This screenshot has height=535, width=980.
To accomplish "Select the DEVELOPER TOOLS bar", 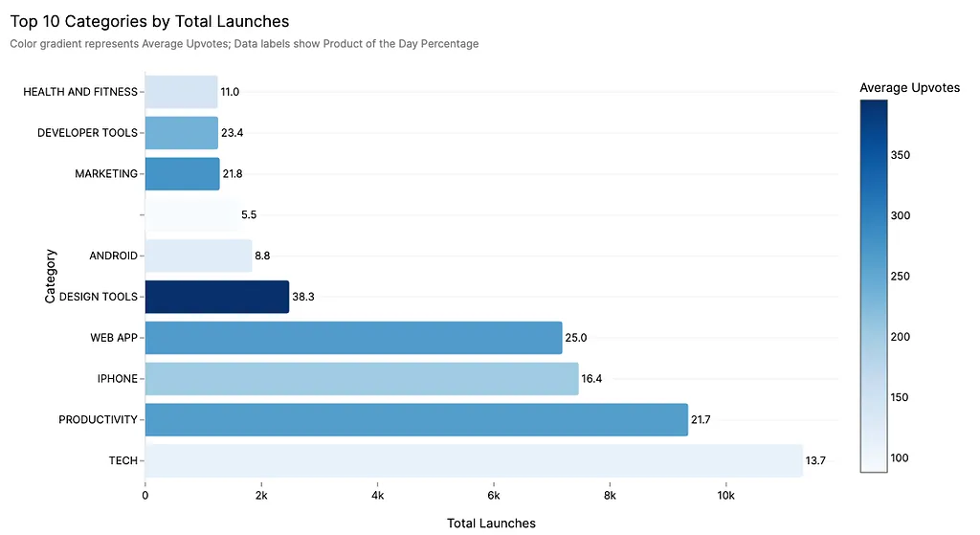I will click(x=181, y=133).
